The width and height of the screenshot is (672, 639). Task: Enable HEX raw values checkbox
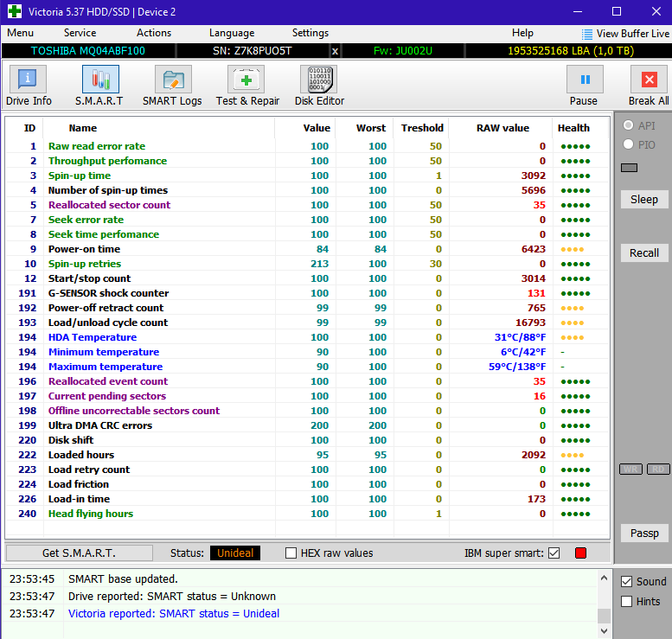pyautogui.click(x=291, y=553)
